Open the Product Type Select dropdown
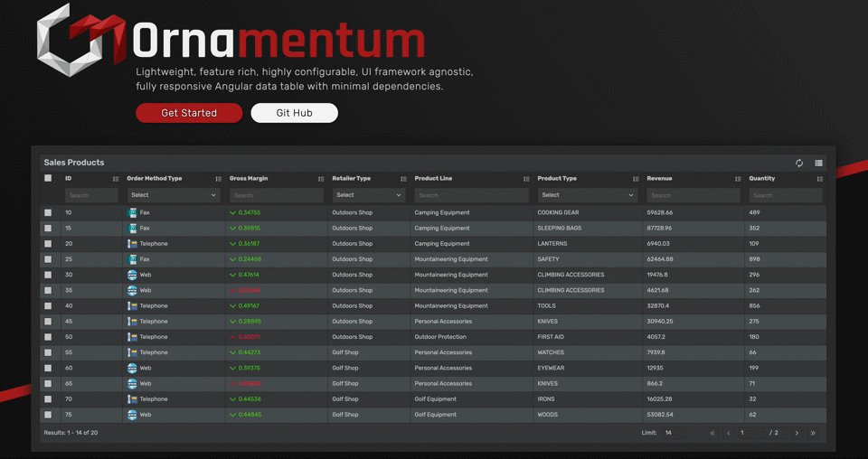 point(588,195)
